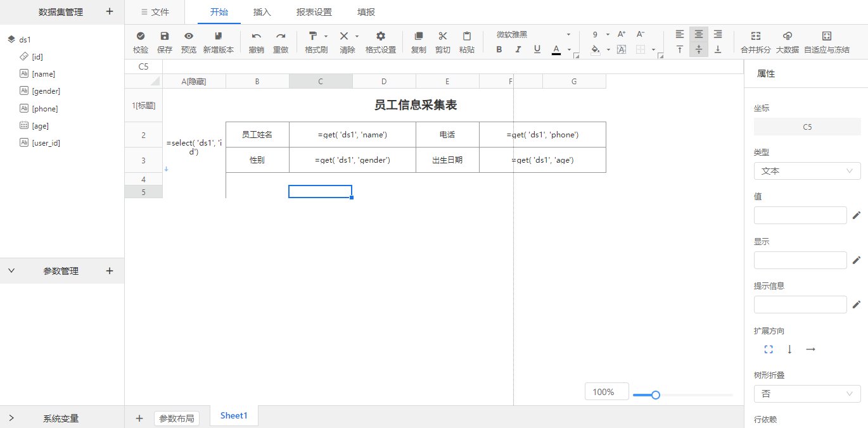Add a parameter with 参数管理 plus

pyautogui.click(x=110, y=271)
